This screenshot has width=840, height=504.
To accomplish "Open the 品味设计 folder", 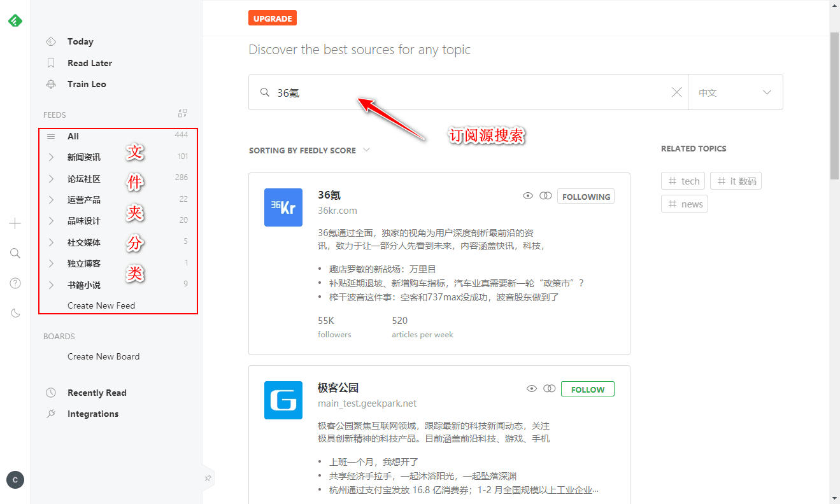I will pos(84,221).
